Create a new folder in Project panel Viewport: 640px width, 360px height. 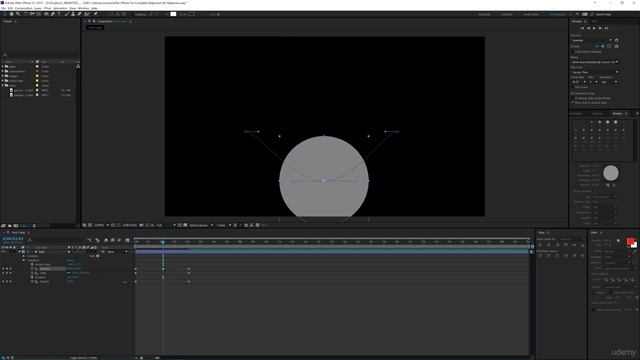(x=9, y=225)
